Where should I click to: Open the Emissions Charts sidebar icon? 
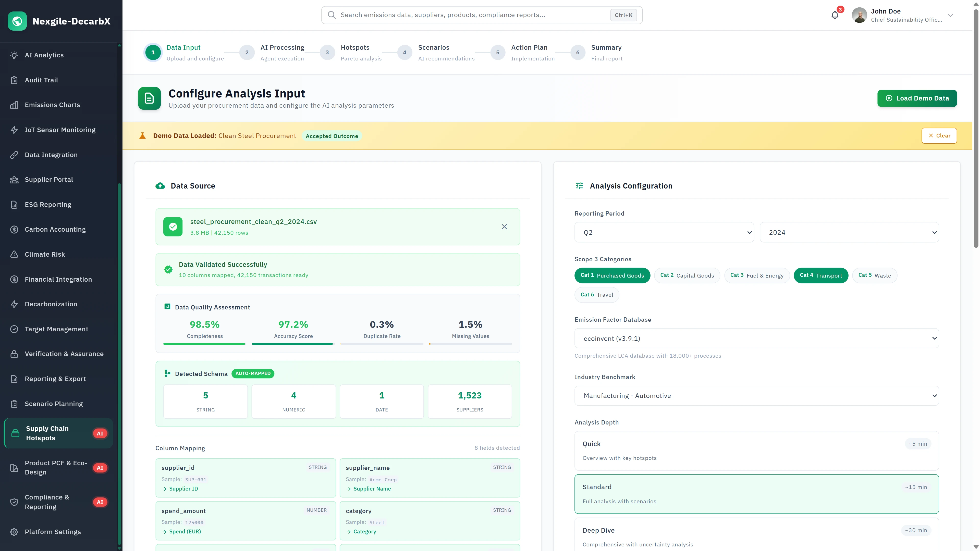click(14, 105)
